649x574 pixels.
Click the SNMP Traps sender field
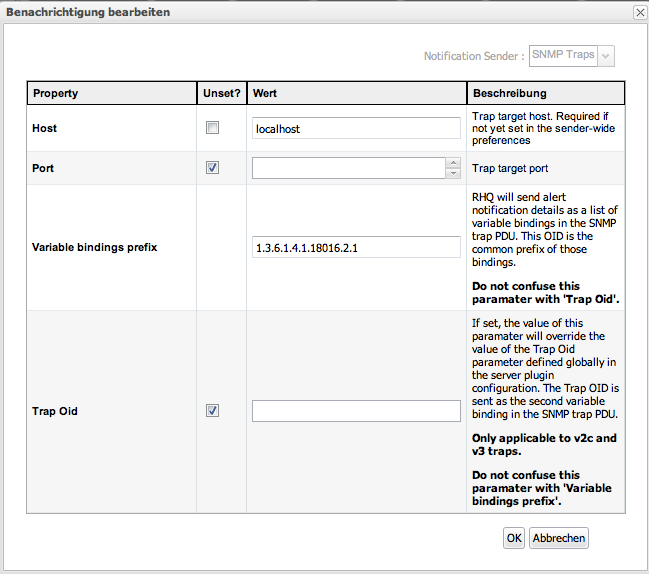coord(563,56)
